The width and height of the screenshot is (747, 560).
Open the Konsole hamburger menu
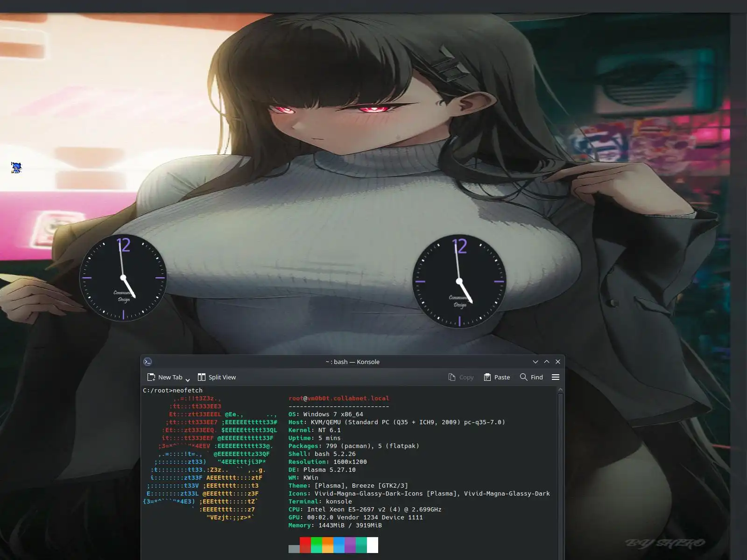[556, 377]
